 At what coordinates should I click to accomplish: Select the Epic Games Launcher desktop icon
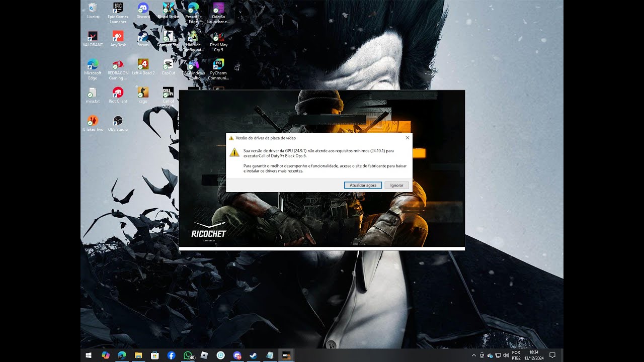(118, 13)
